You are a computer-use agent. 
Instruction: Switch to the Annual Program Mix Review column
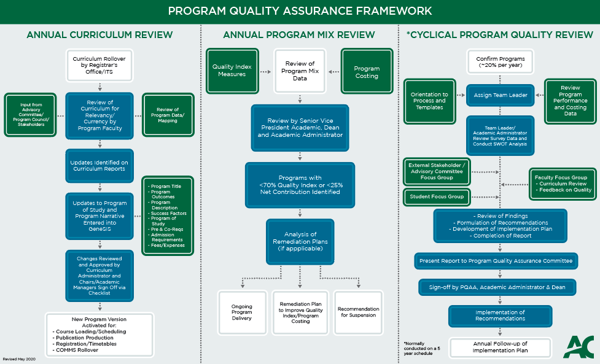300,35
